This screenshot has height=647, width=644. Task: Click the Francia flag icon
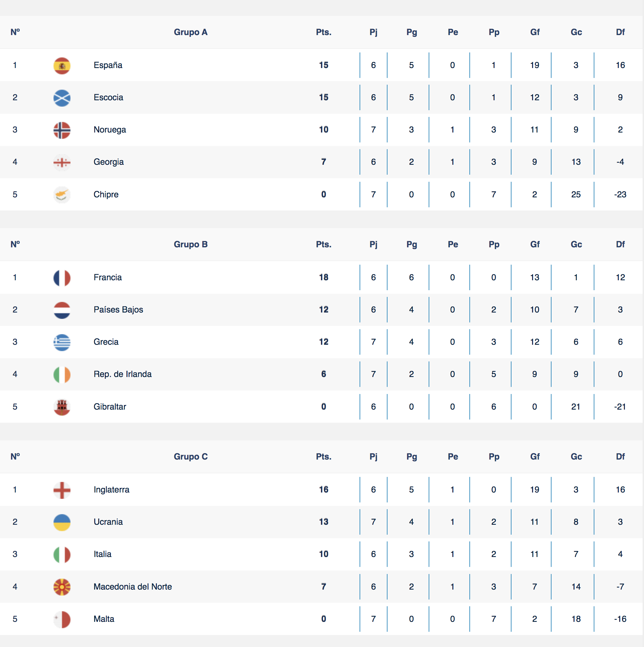[62, 278]
